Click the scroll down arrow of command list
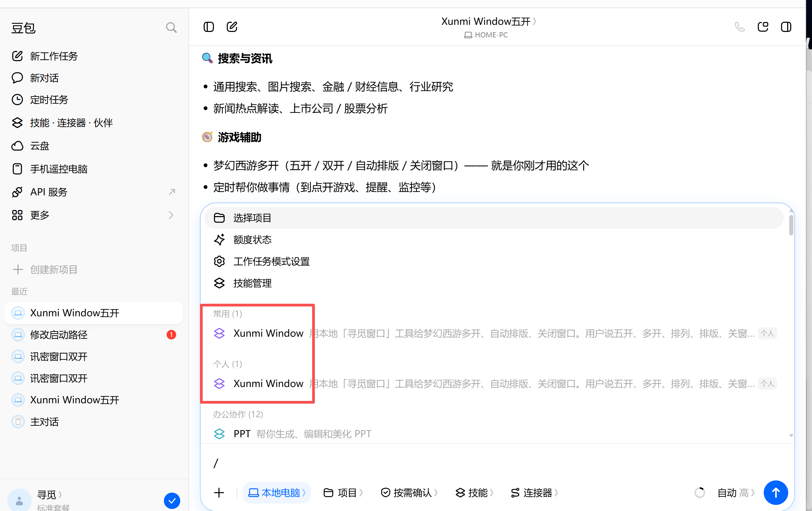812x511 pixels. click(791, 436)
